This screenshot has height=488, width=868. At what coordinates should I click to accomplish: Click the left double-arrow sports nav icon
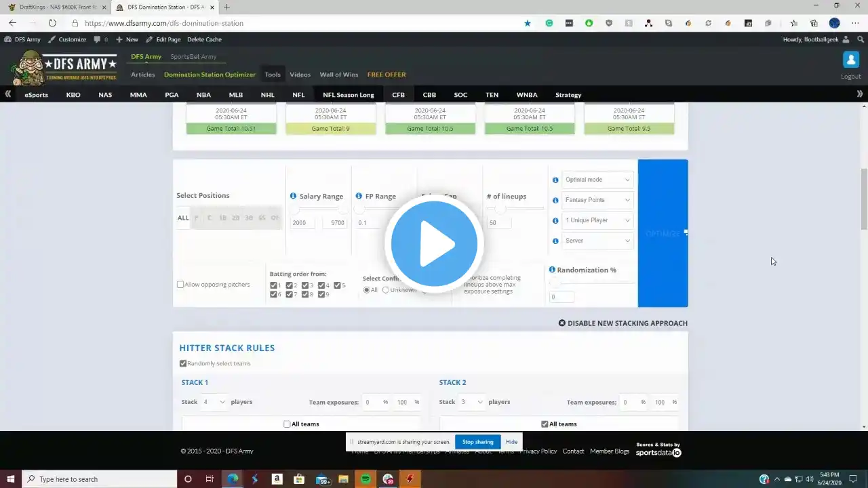(8, 94)
